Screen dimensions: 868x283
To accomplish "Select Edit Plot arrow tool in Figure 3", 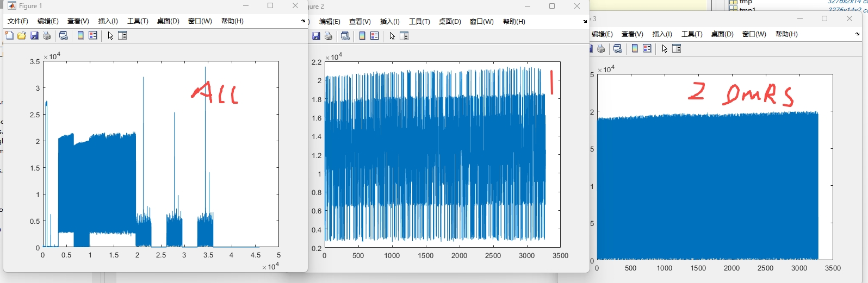I will point(665,48).
